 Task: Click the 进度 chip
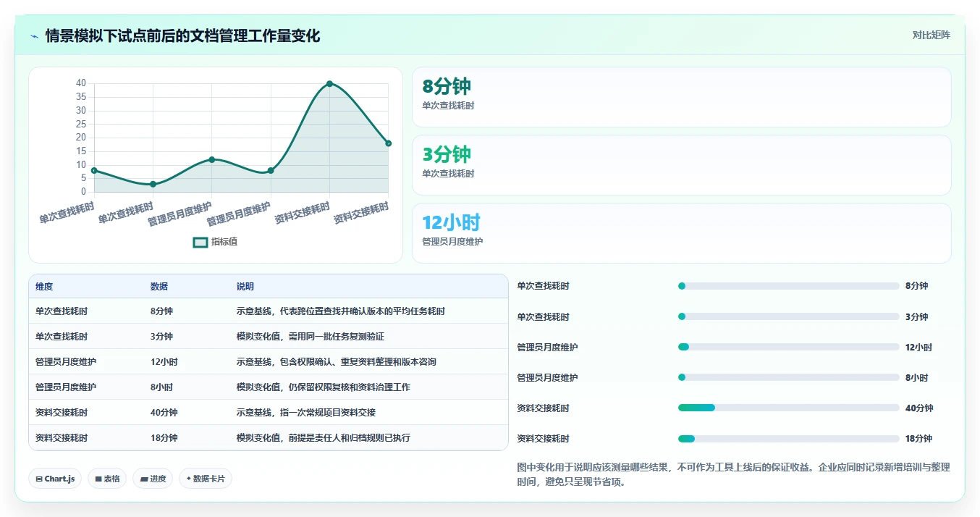click(x=153, y=479)
